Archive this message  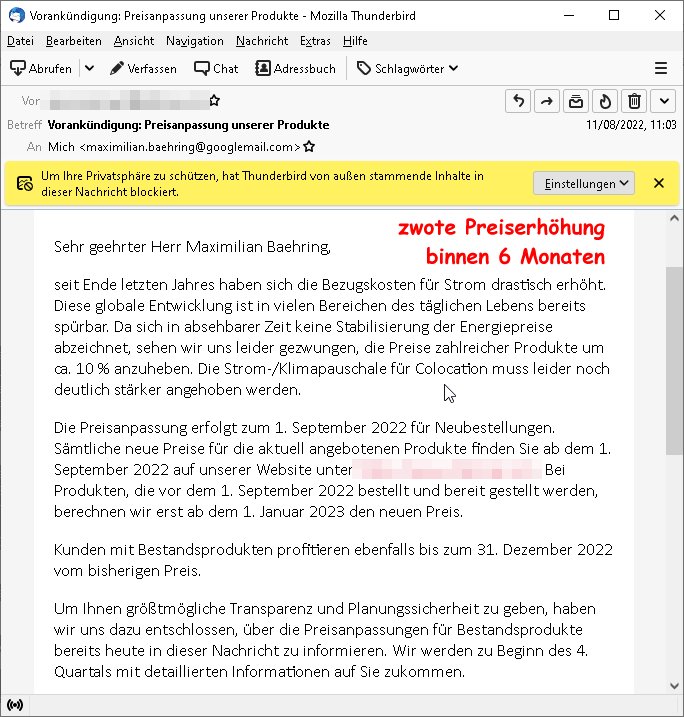[x=576, y=101]
